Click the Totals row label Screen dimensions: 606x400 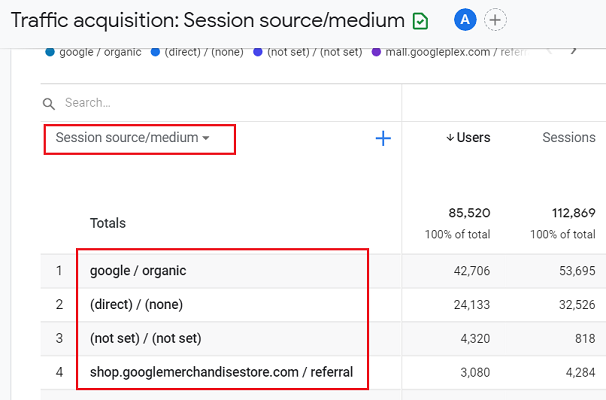tap(108, 223)
